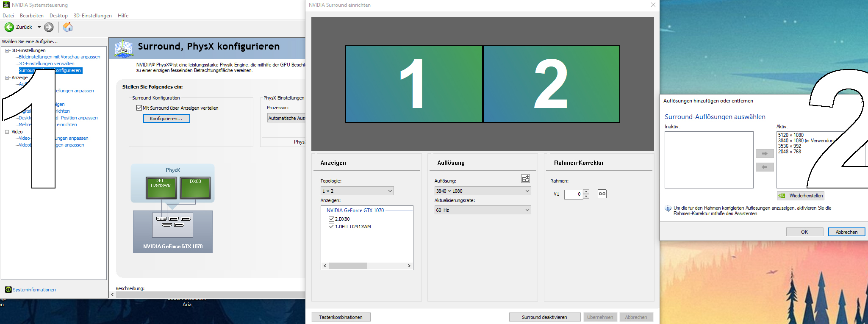Click the Konfigurieren... button

coord(166,119)
